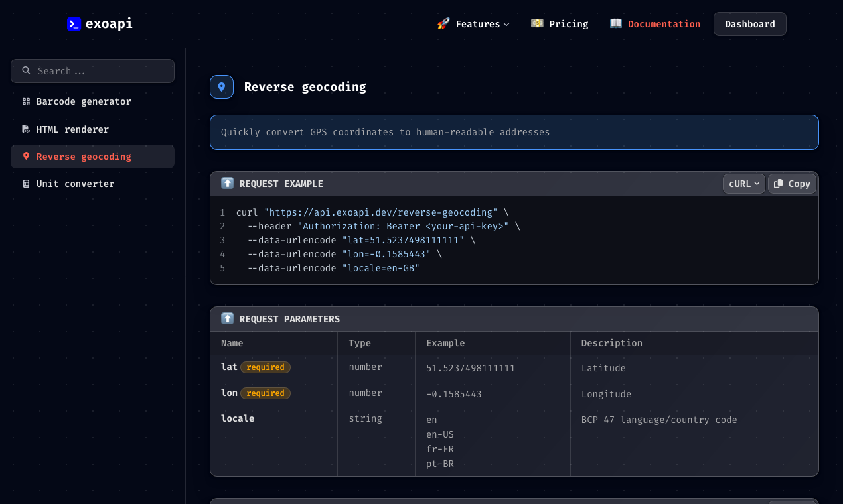Click the search magnifier icon
Screen dimensions: 843x504
tap(27, 70)
